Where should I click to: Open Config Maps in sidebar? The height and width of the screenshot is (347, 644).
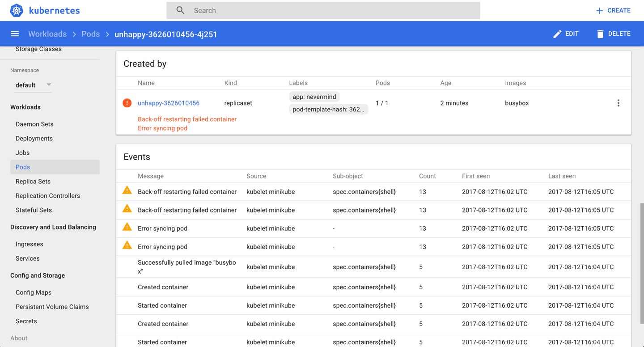coord(34,292)
